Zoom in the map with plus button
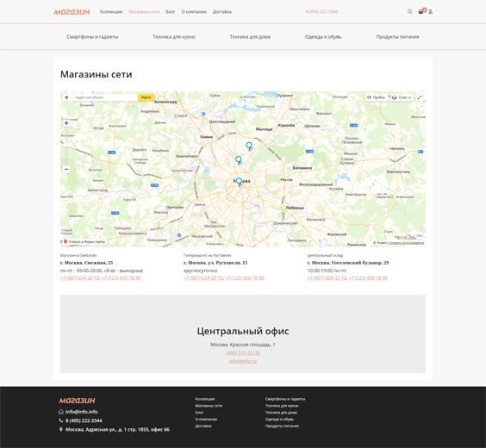 pyautogui.click(x=66, y=123)
